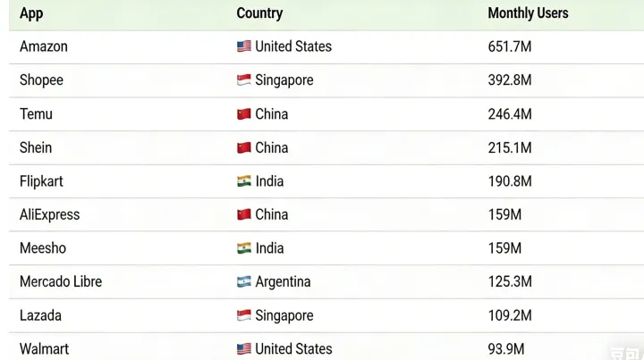The image size is (644, 360).
Task: Sort by the Country column header
Action: tap(259, 13)
